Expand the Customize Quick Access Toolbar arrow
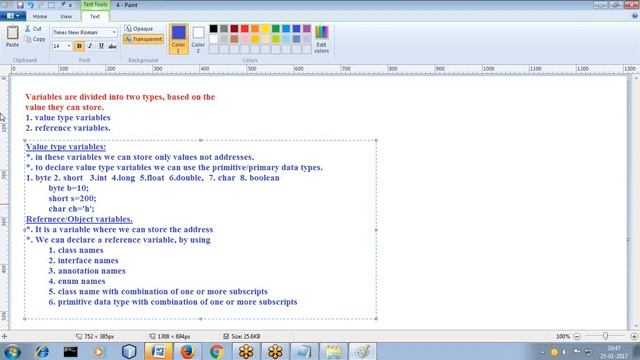The width and height of the screenshot is (640, 360). 70,5
